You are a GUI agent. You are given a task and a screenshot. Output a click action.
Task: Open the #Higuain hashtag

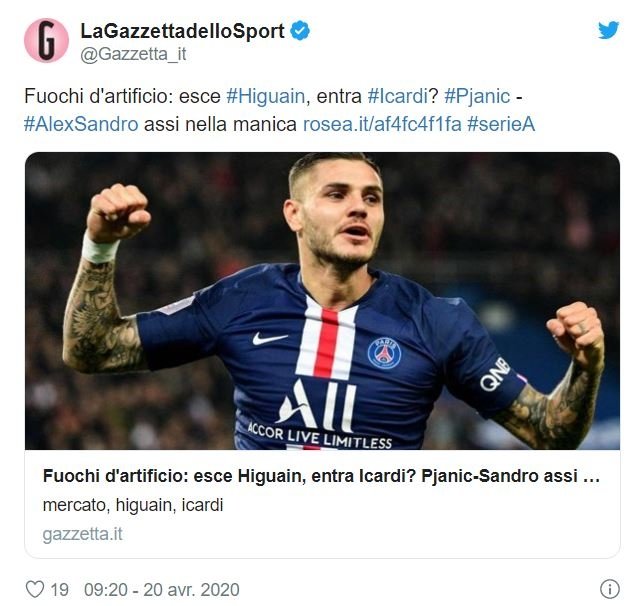tap(265, 97)
